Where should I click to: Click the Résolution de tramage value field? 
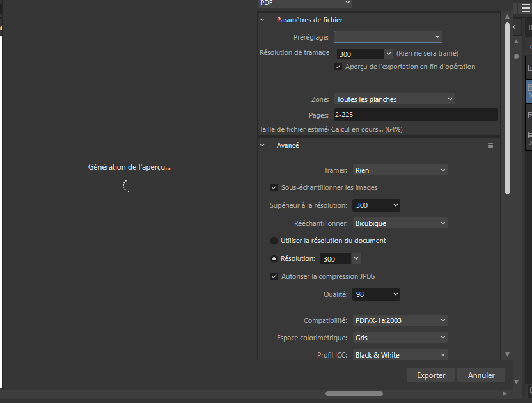[x=361, y=54]
